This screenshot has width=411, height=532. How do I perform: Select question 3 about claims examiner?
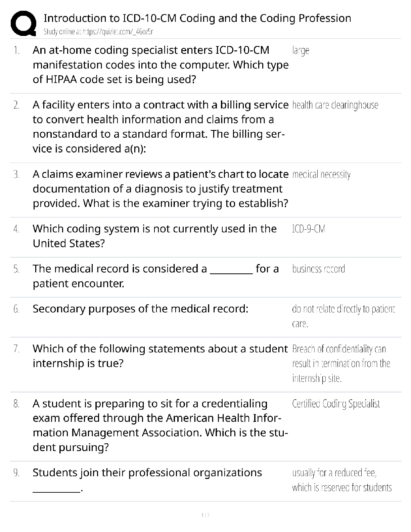point(160,189)
